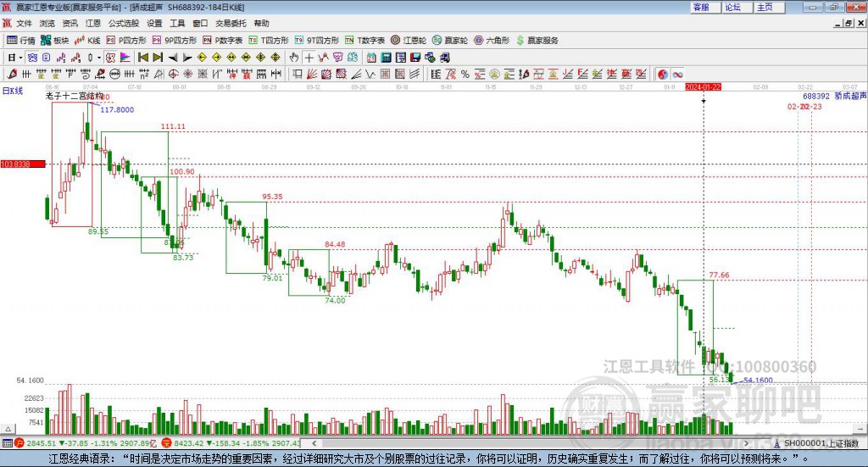Expand the volume panel up-triangle button

(8, 429)
